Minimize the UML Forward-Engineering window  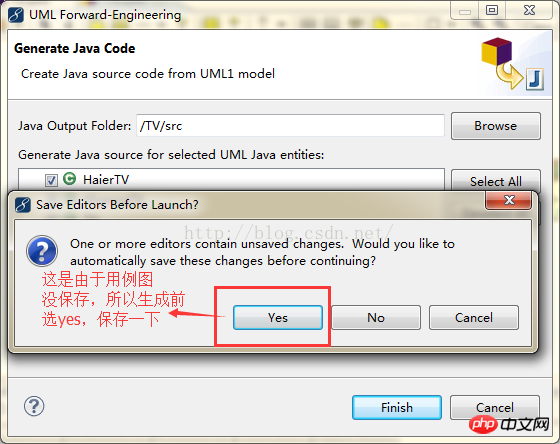tap(465, 10)
